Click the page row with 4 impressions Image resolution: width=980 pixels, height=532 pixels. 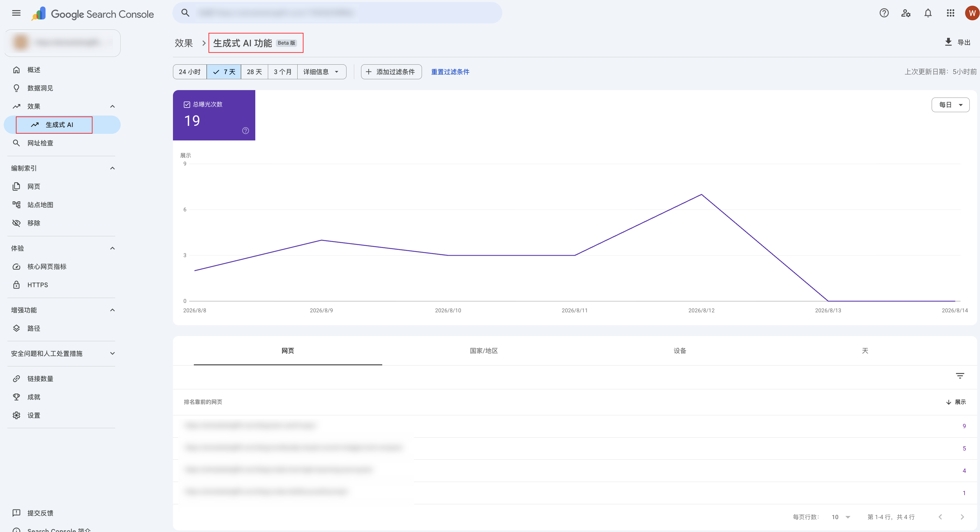(574, 471)
